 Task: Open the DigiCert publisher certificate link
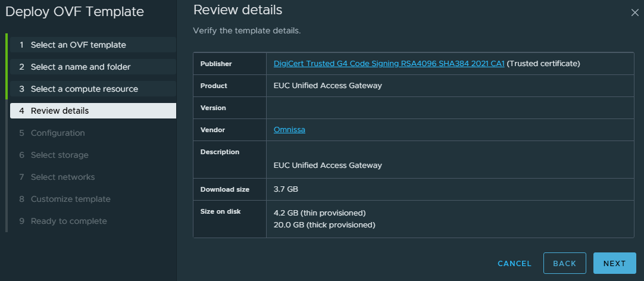click(x=389, y=64)
